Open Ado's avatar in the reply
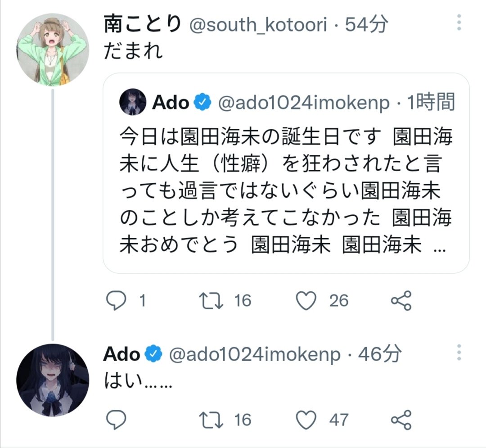 coord(52,380)
